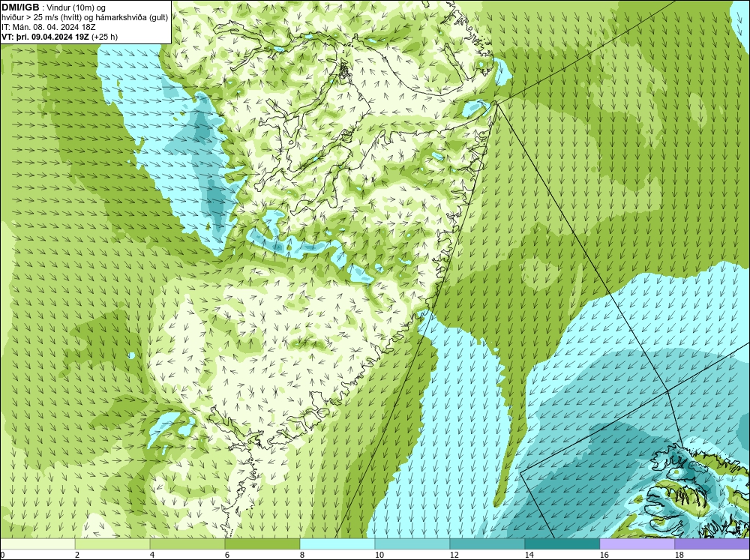Click the 'VT: þri. 09.04.2024 19Z' valid time
Viewport: 750px width, 560px height.
[45, 37]
